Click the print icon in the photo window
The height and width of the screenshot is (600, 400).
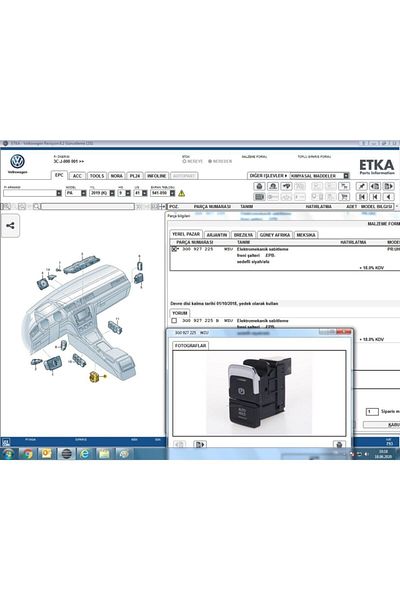(339, 445)
